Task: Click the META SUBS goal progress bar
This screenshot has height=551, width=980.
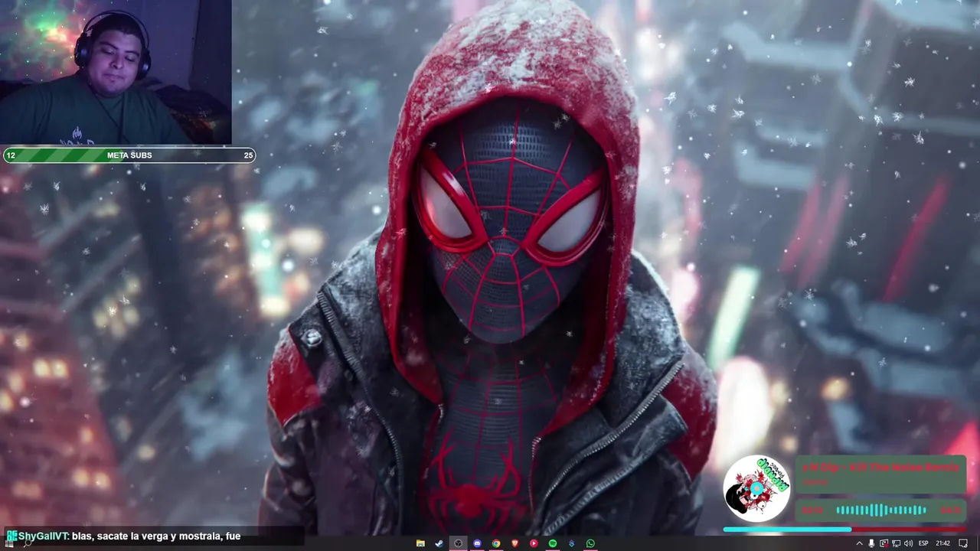Action: (x=129, y=155)
